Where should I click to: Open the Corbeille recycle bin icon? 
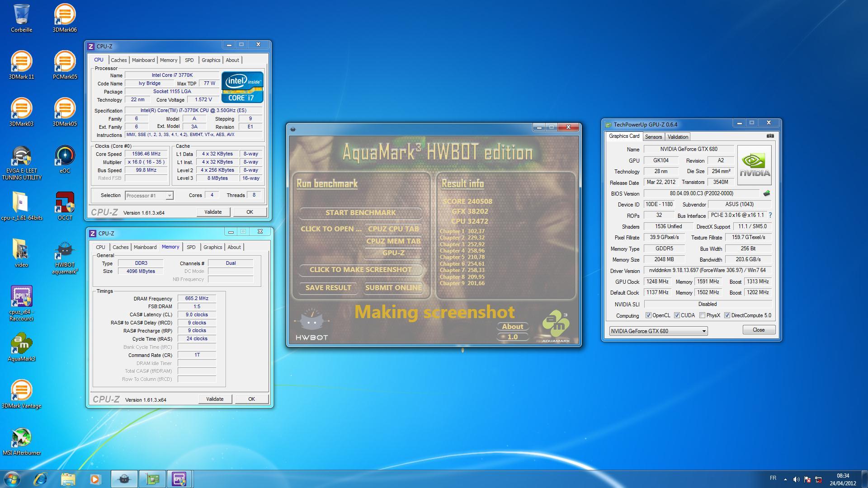21,18
